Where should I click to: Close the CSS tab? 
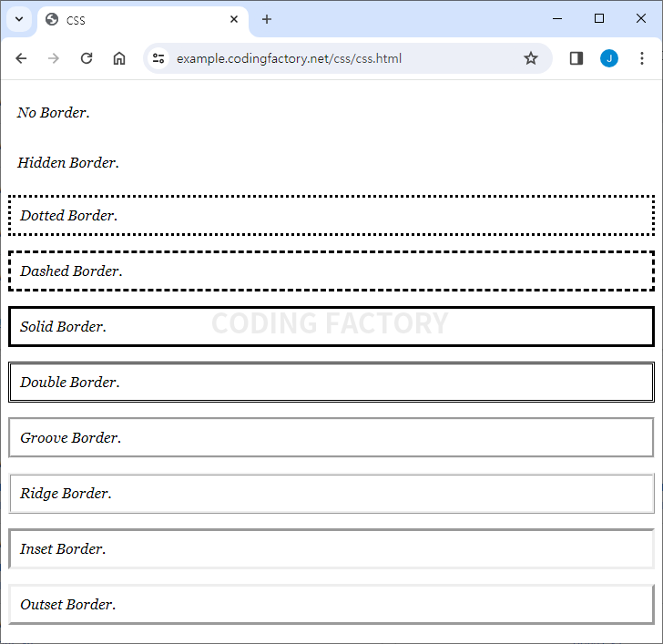pos(234,19)
